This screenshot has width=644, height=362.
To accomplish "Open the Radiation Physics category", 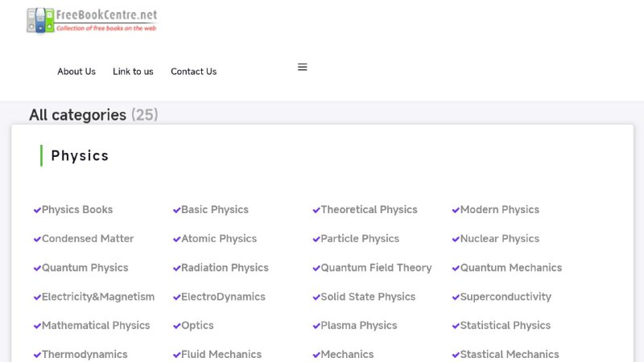I will (x=225, y=268).
